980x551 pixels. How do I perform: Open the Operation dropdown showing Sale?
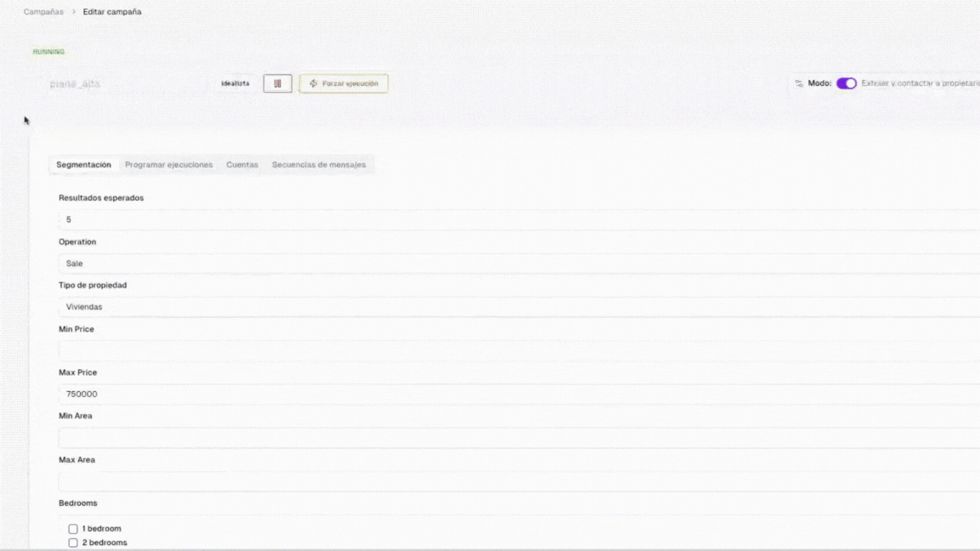coord(510,264)
